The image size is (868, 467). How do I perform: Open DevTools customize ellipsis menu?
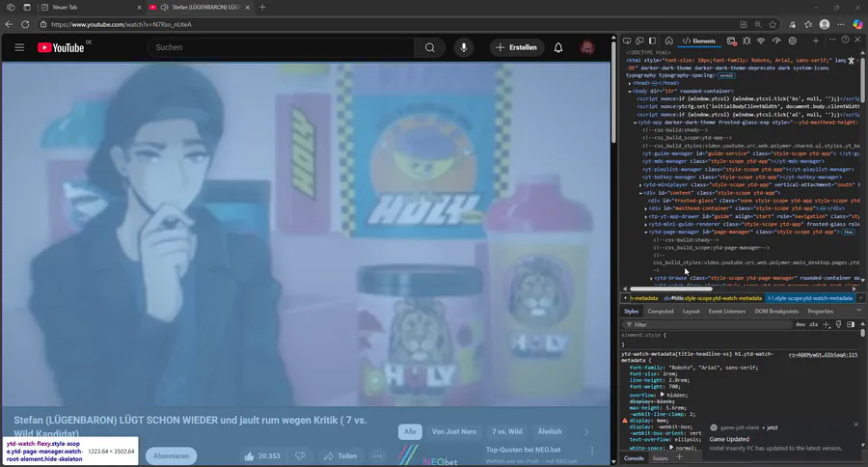[832, 40]
